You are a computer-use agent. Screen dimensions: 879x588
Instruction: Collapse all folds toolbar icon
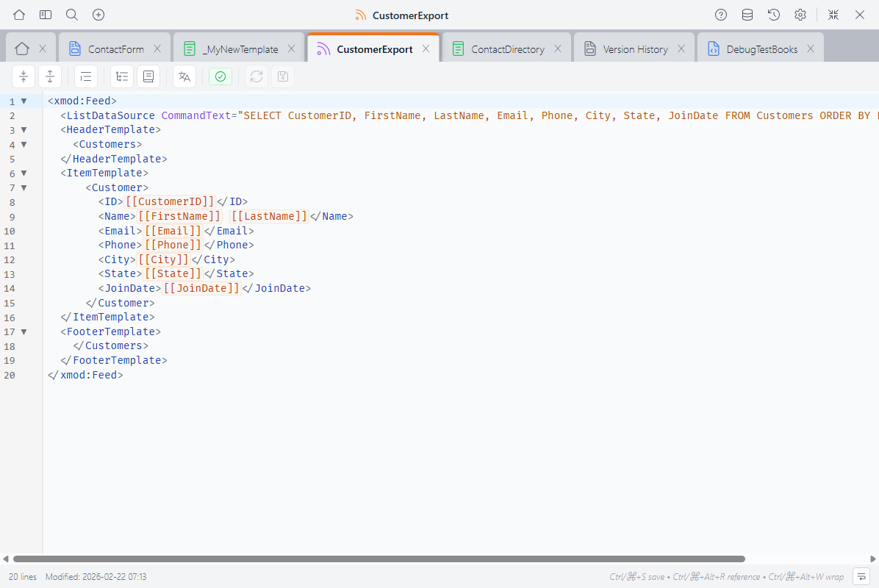point(24,76)
